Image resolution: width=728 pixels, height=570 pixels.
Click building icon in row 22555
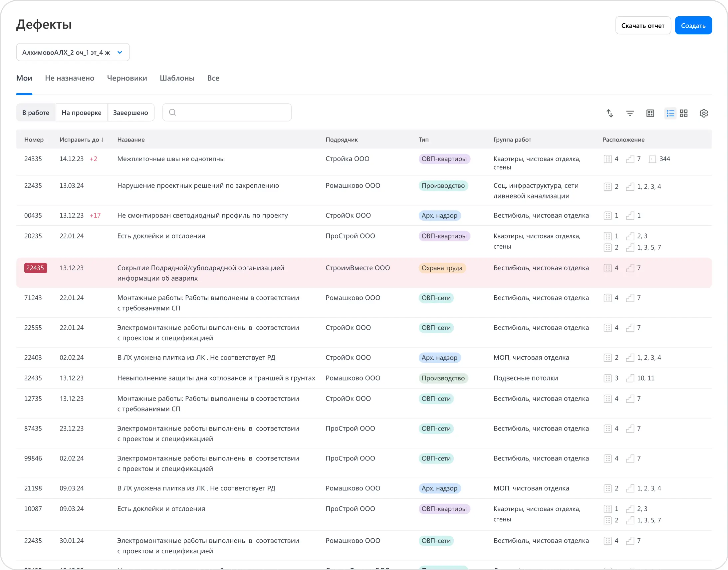pyautogui.click(x=607, y=328)
